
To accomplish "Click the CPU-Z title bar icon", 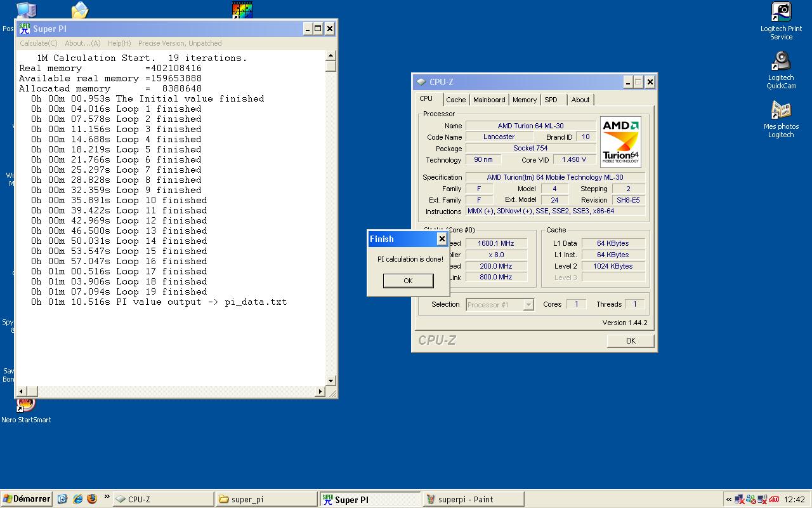I will pos(421,82).
